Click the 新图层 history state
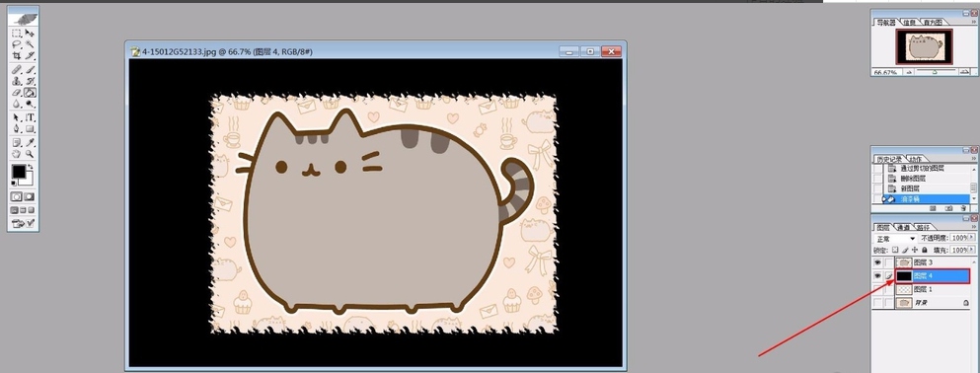Screen dimensions: 980x373 point(910,188)
